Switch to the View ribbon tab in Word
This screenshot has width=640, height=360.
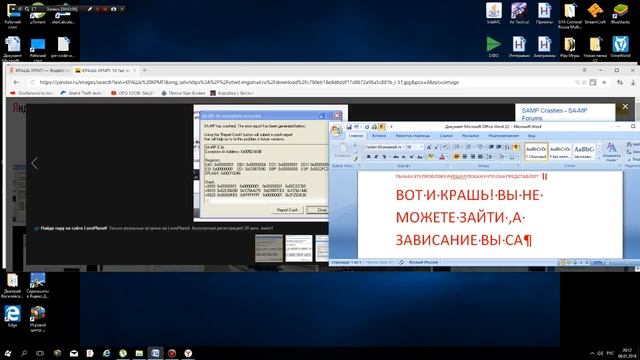coord(531,136)
